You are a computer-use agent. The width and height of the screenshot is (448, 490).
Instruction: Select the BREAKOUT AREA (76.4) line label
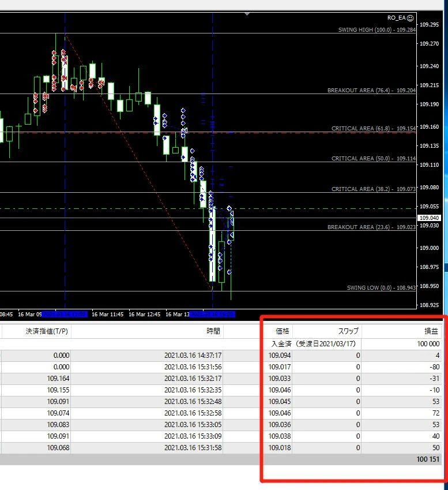tap(371, 91)
